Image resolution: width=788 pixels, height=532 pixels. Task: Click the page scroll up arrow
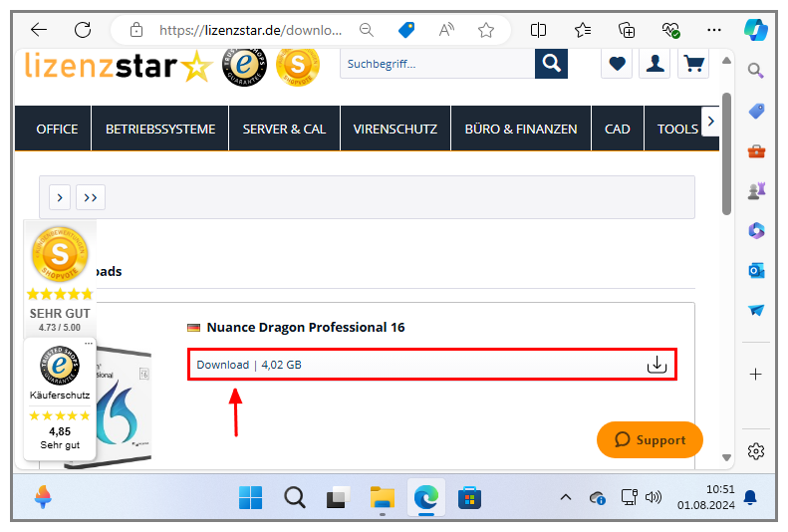(726, 61)
